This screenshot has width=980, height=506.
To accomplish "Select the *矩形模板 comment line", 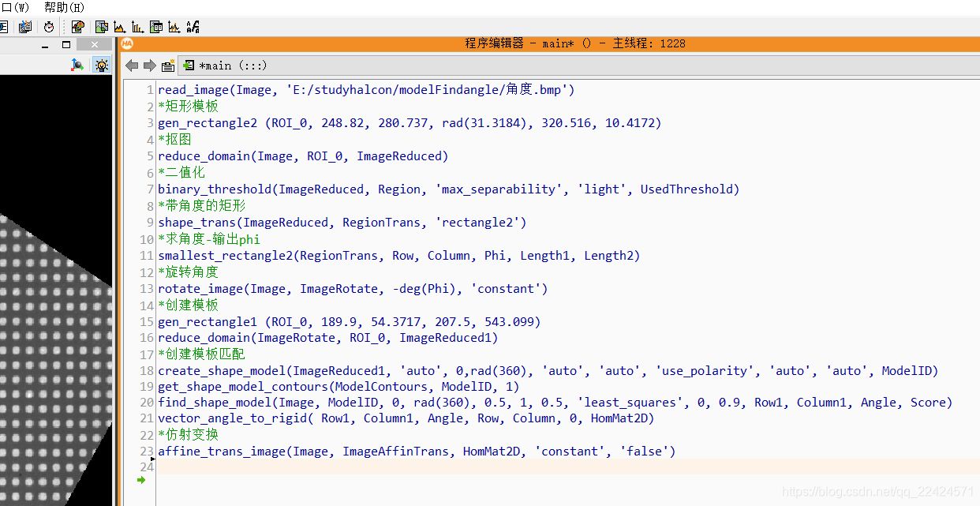I will click(x=188, y=106).
